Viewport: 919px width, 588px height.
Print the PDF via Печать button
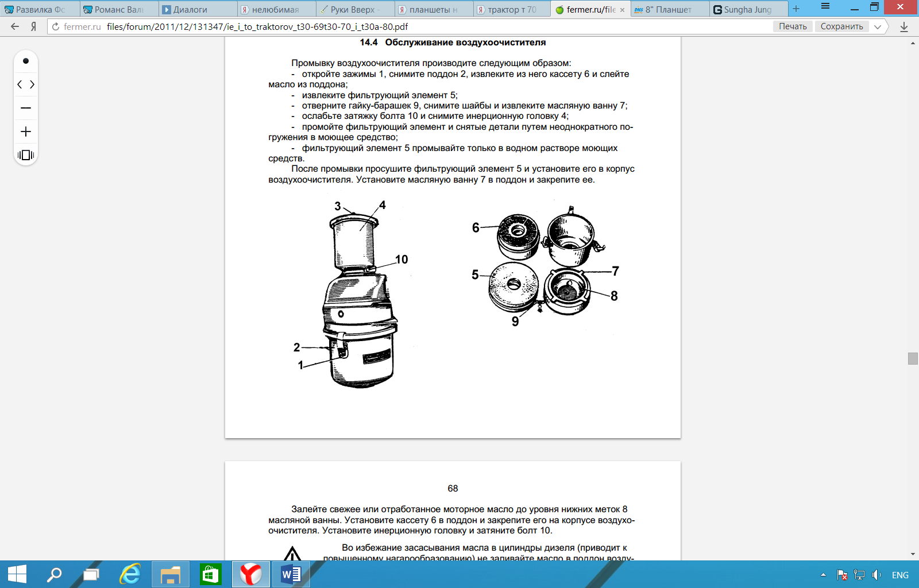coord(793,26)
